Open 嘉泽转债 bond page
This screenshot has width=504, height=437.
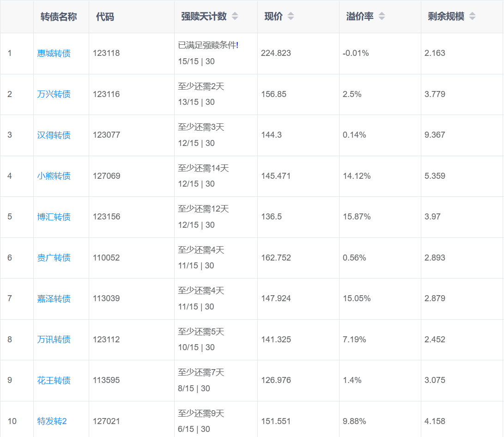tap(54, 299)
